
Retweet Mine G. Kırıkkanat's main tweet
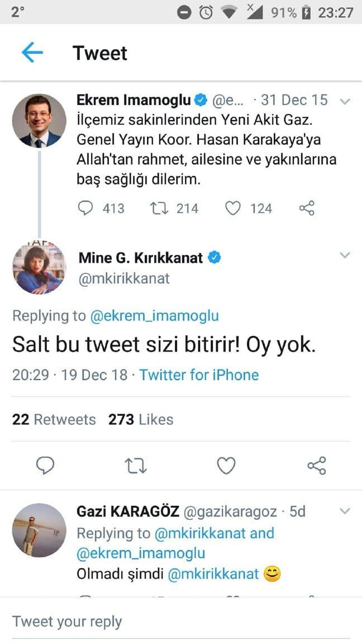pos(135,465)
